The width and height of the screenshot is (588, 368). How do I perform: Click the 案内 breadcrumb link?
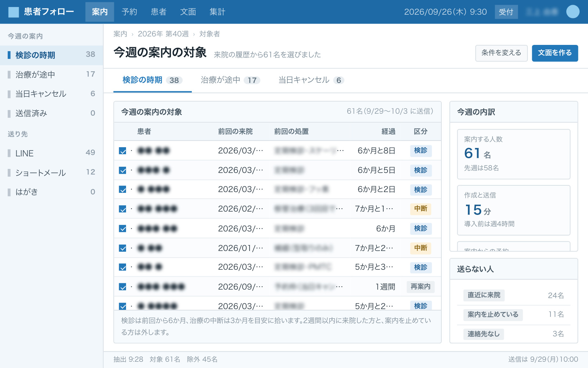click(120, 34)
